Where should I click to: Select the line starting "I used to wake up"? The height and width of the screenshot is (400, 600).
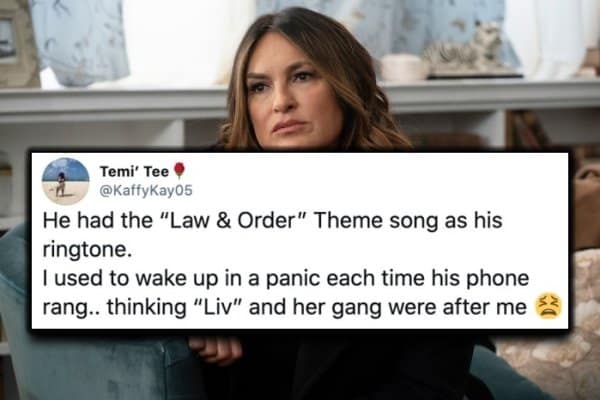click(x=286, y=278)
